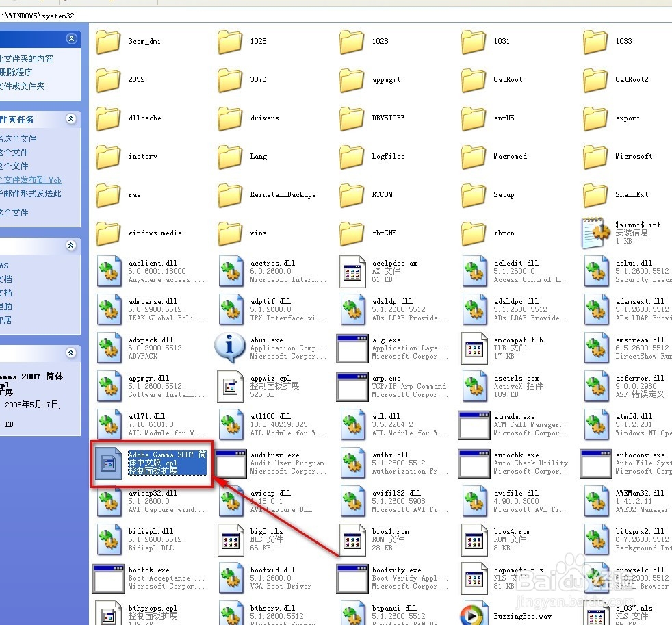
Task: Select the avicap32.dll file icon
Action: (109, 502)
